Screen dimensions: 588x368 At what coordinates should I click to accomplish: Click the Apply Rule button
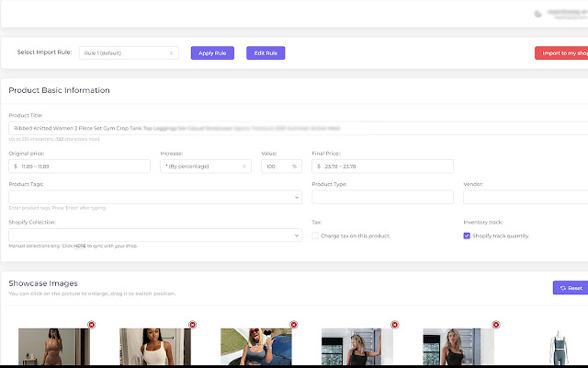coord(212,53)
